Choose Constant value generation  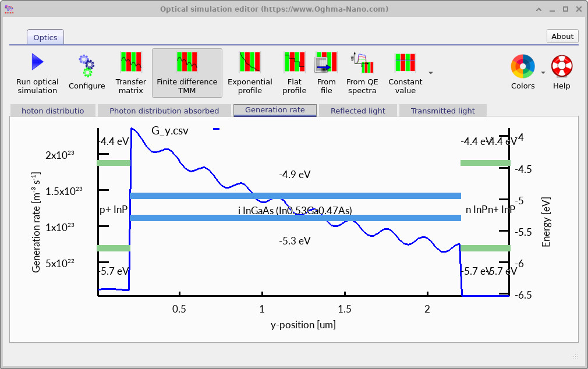(x=405, y=73)
